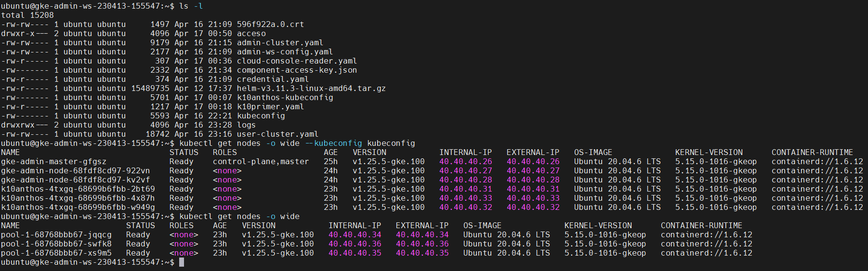The image size is (868, 271).
Task: Click the 'total 15208' line
Action: (27, 15)
